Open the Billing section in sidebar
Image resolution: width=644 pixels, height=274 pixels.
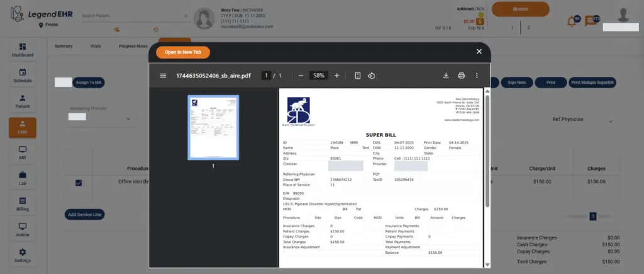[x=23, y=203]
